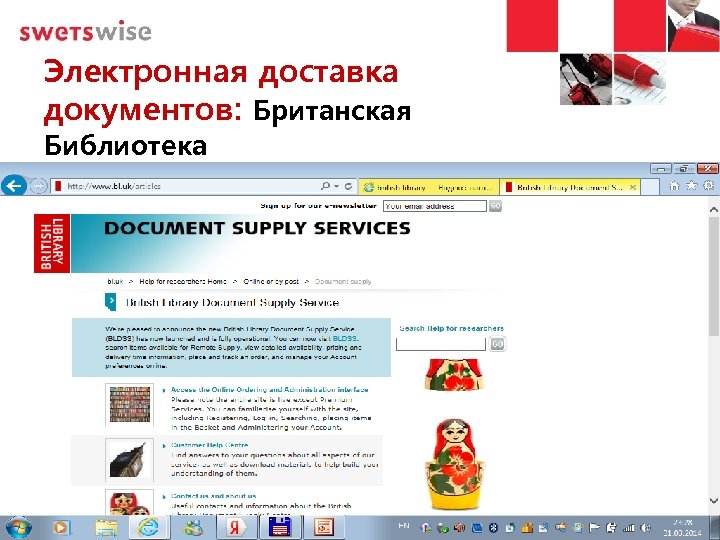Open the File Explorer folder on taskbar
720x540 pixels.
(107, 528)
